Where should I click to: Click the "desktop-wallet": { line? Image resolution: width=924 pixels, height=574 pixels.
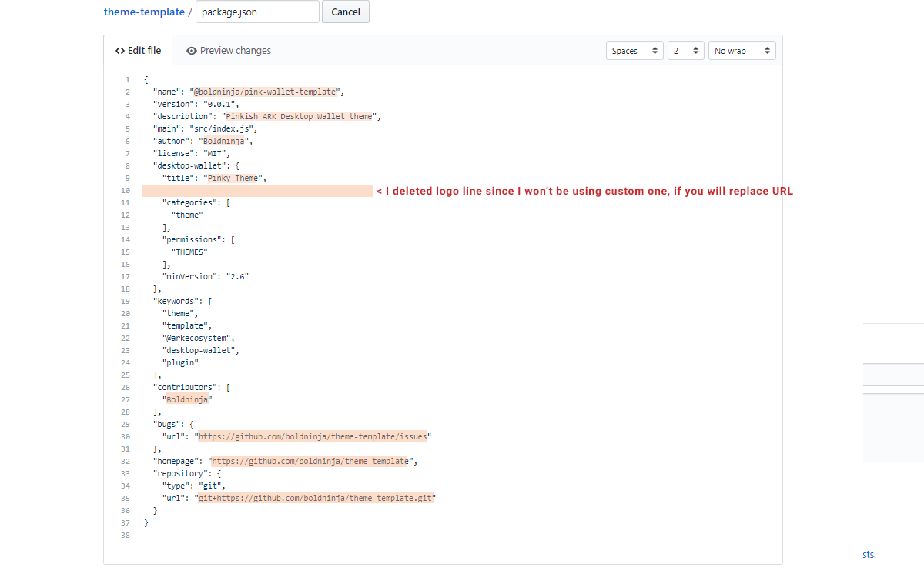click(196, 165)
